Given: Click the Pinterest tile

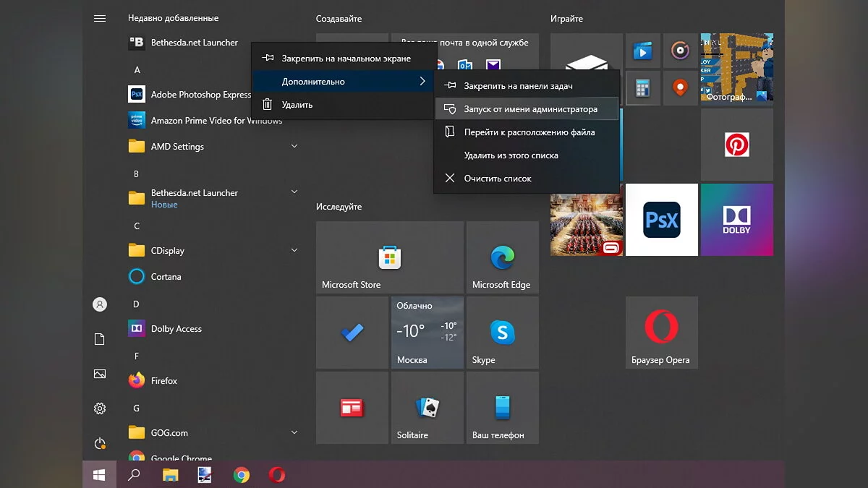Looking at the screenshot, I should [x=736, y=145].
